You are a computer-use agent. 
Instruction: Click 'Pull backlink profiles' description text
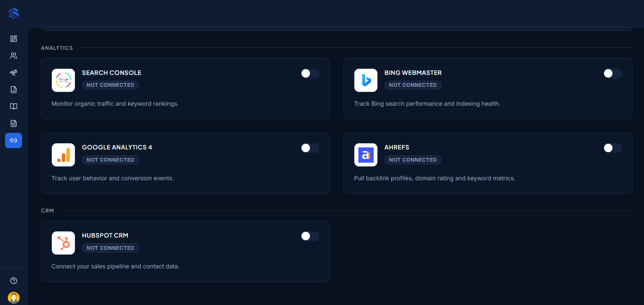435,178
